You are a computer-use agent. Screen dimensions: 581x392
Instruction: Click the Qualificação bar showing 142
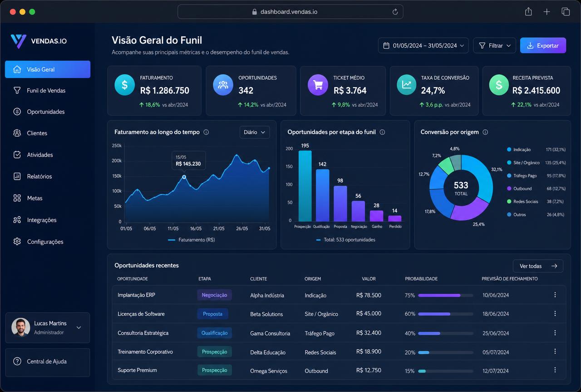(322, 195)
